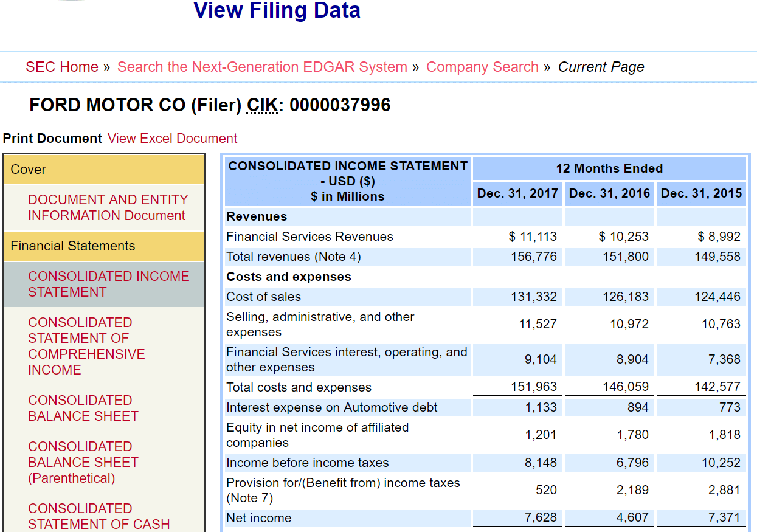This screenshot has width=757, height=532.
Task: Click FORD MOTOR CO (Filer) title
Action: [136, 105]
